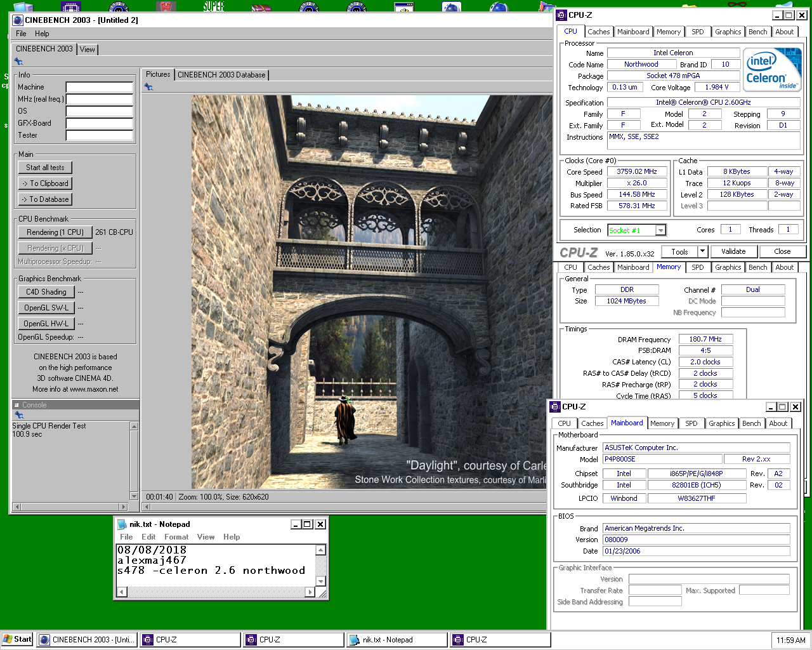Screen dimensions: 812x650
Task: Click the To Database button
Action: [x=45, y=199]
